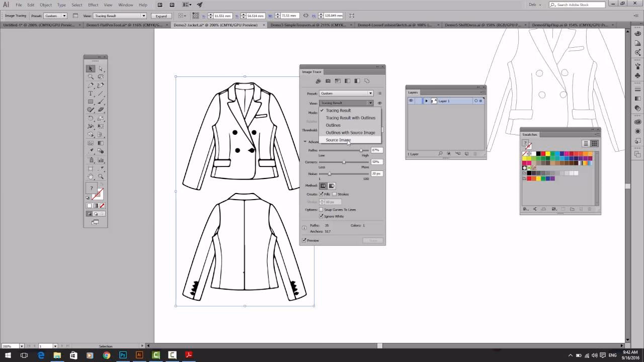Select the Selection tool in the toolbar
The width and height of the screenshot is (644, 362).
tap(91, 69)
